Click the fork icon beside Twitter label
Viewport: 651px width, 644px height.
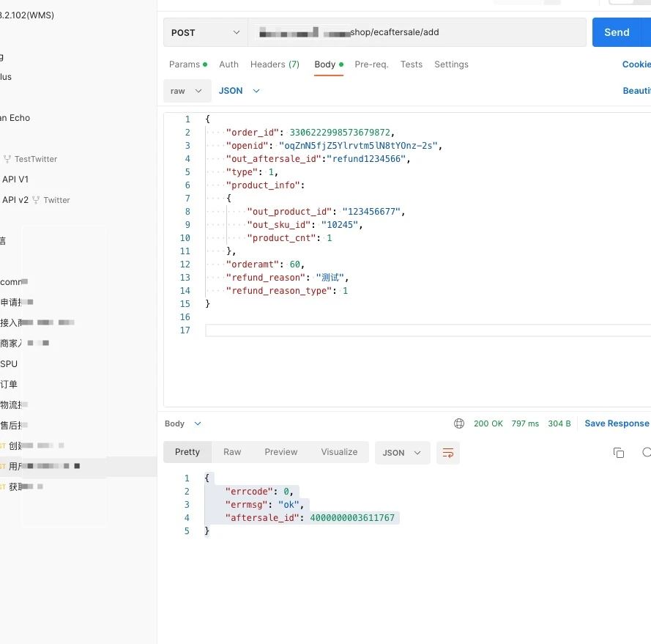pyautogui.click(x=36, y=200)
